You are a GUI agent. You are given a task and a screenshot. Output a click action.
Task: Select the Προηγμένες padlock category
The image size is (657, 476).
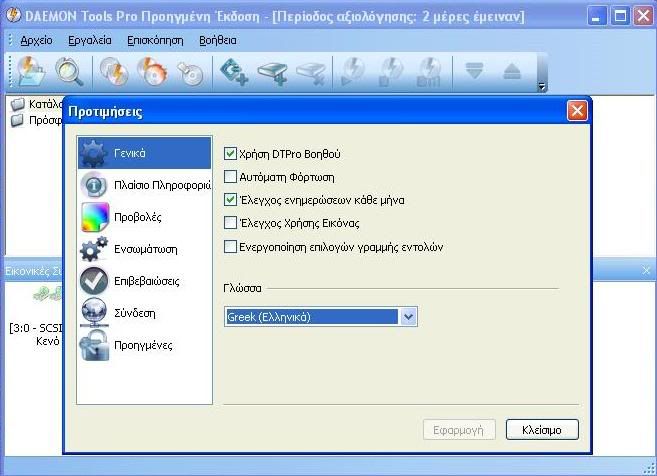pos(145,345)
